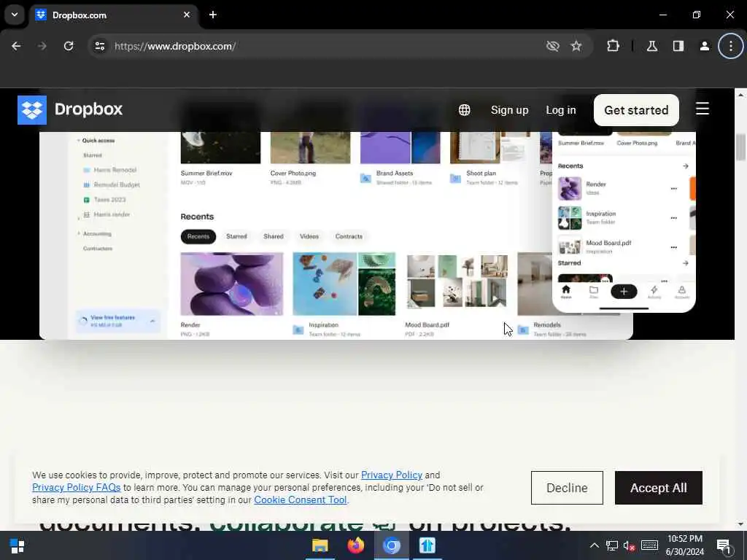Reload the current page
Screen dimensions: 747x560
tap(69, 46)
